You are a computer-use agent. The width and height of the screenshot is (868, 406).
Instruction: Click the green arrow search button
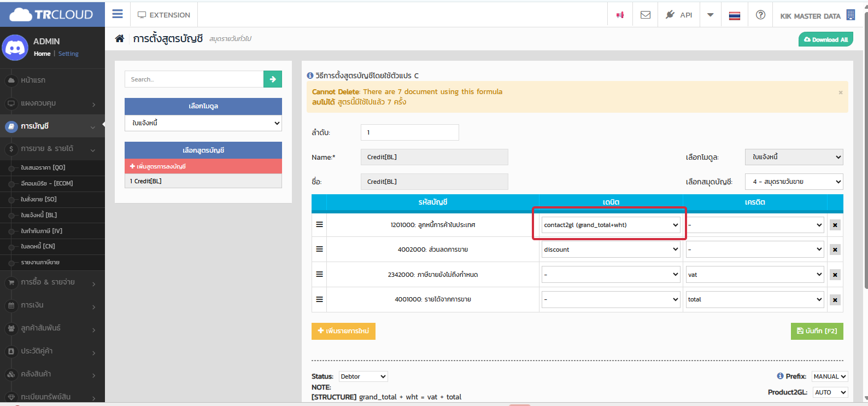pyautogui.click(x=273, y=79)
